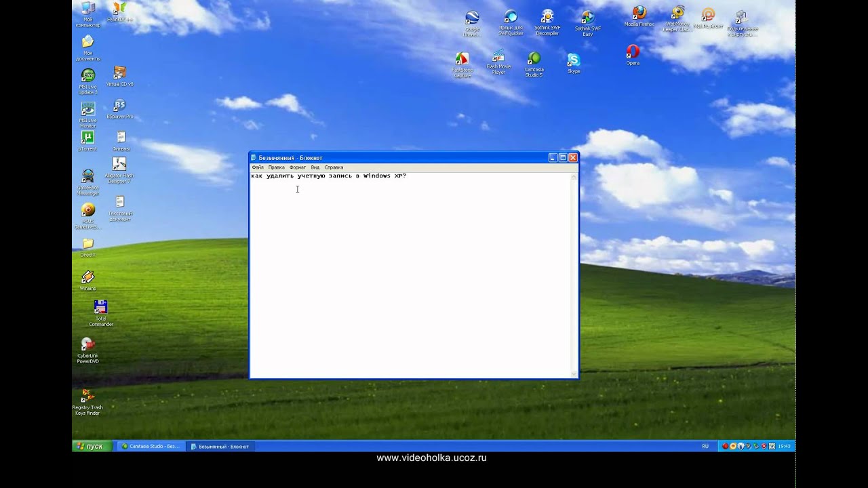The image size is (868, 488).
Task: Launch MSI Live Monitor shortcut
Action: point(88,115)
